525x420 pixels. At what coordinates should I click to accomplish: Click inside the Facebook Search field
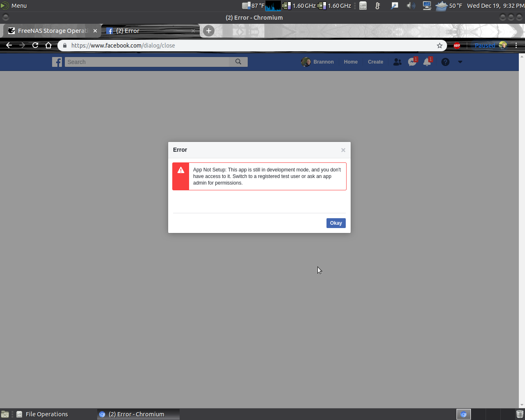147,62
